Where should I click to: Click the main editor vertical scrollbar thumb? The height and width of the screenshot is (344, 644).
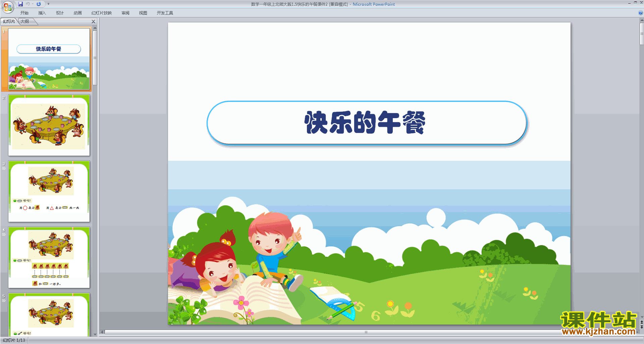tap(642, 34)
